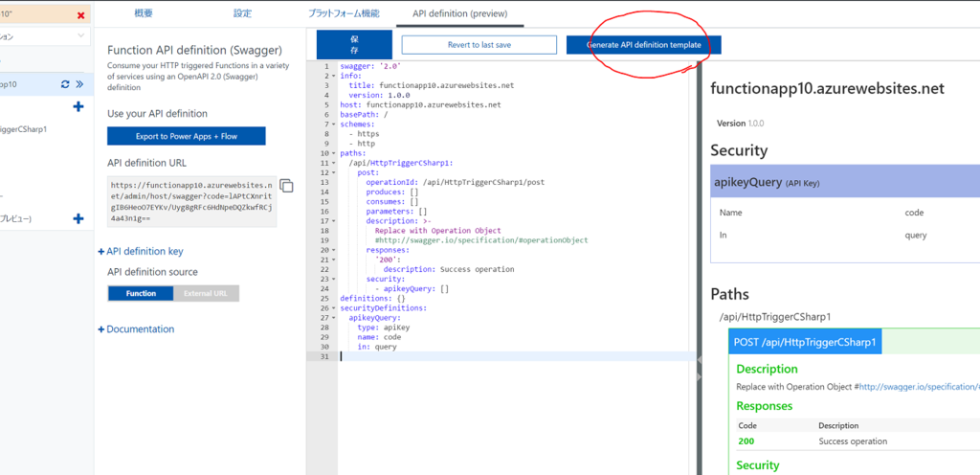The image size is (980, 475).
Task: Expand the Documentation section
Action: pyautogui.click(x=136, y=328)
